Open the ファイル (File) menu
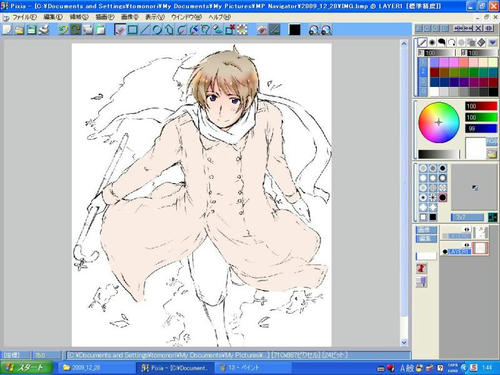Image resolution: width=500 pixels, height=375 pixels. 24,17
